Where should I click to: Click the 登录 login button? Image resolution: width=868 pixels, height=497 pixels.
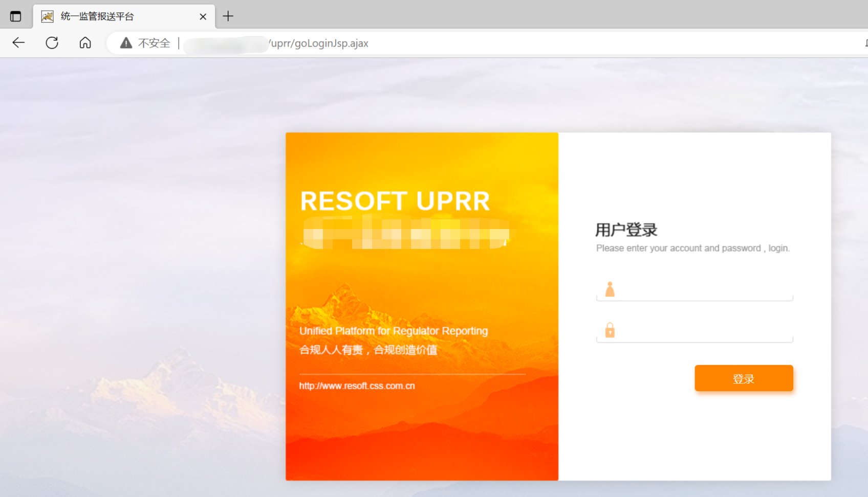tap(744, 378)
